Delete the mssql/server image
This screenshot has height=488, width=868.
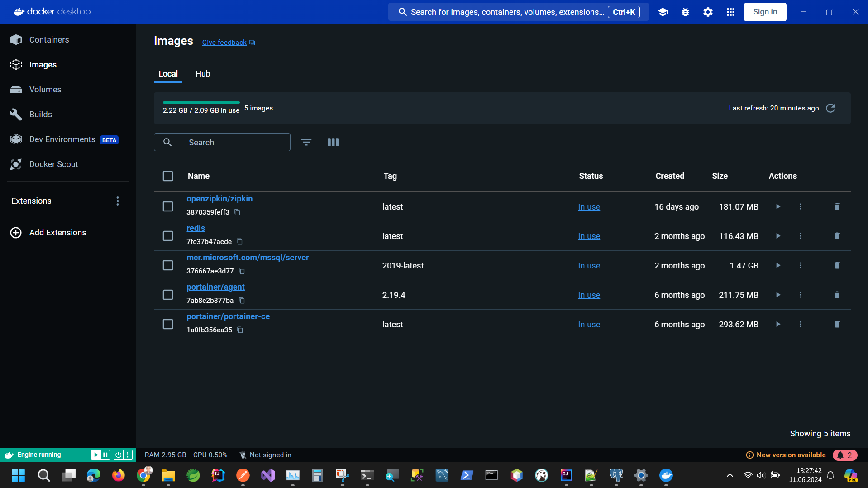click(x=837, y=265)
